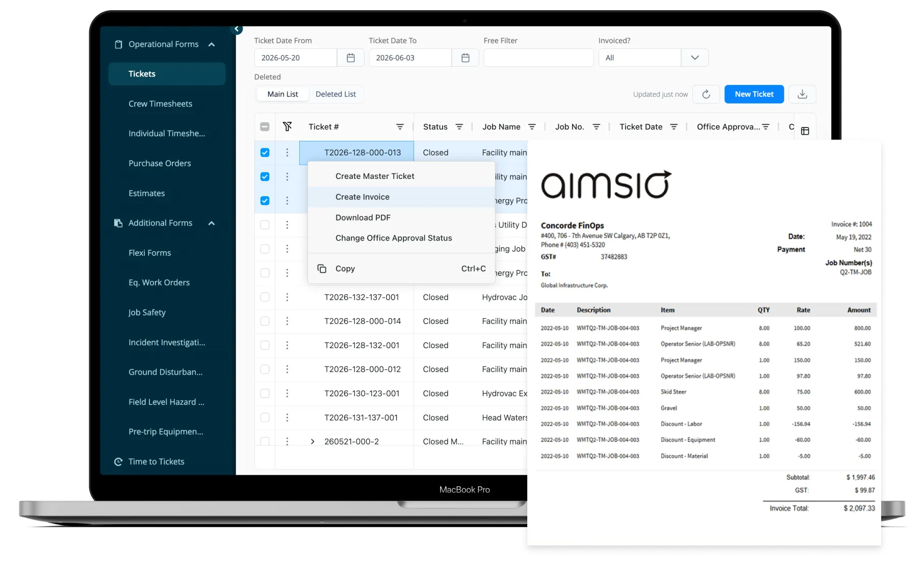Open Time to Tickets page
This screenshot has height=573, width=924.
point(156,461)
